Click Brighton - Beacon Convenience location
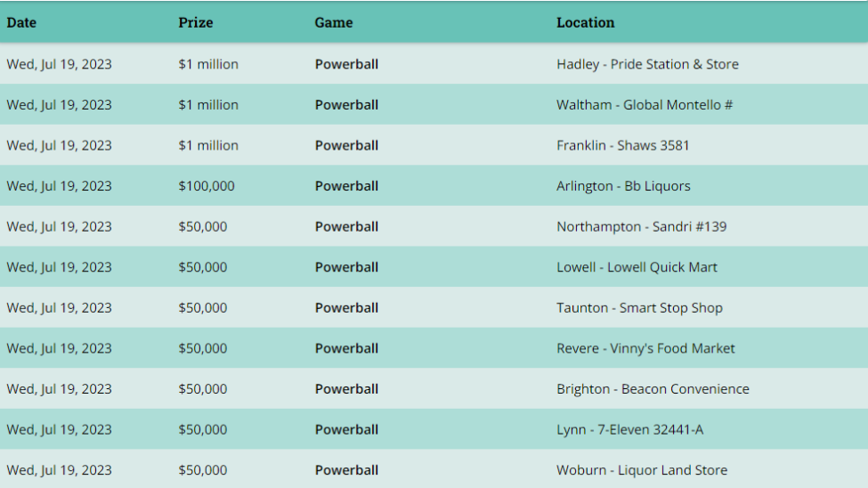868x488 pixels. 653,389
